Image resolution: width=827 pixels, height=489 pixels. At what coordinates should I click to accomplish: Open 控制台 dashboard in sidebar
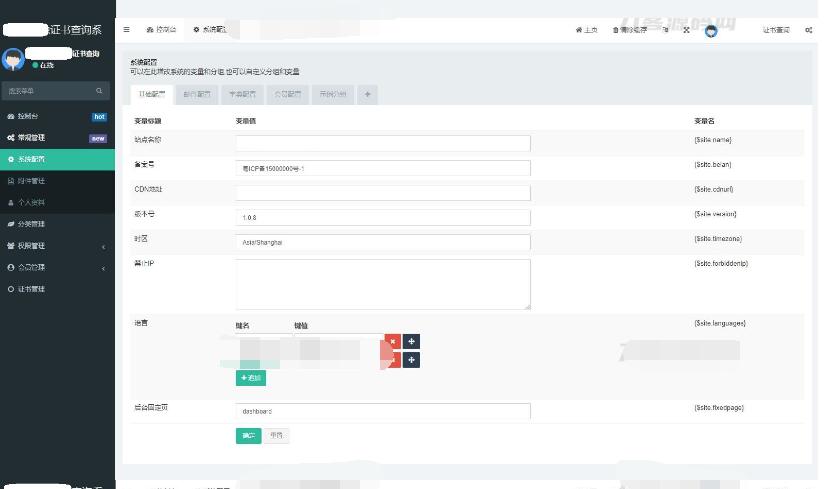pyautogui.click(x=57, y=116)
